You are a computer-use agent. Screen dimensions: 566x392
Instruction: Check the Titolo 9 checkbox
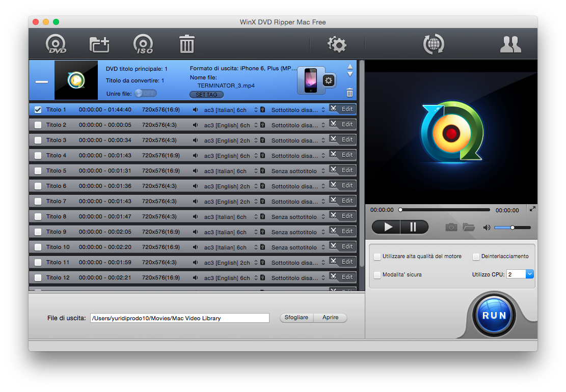tap(38, 232)
